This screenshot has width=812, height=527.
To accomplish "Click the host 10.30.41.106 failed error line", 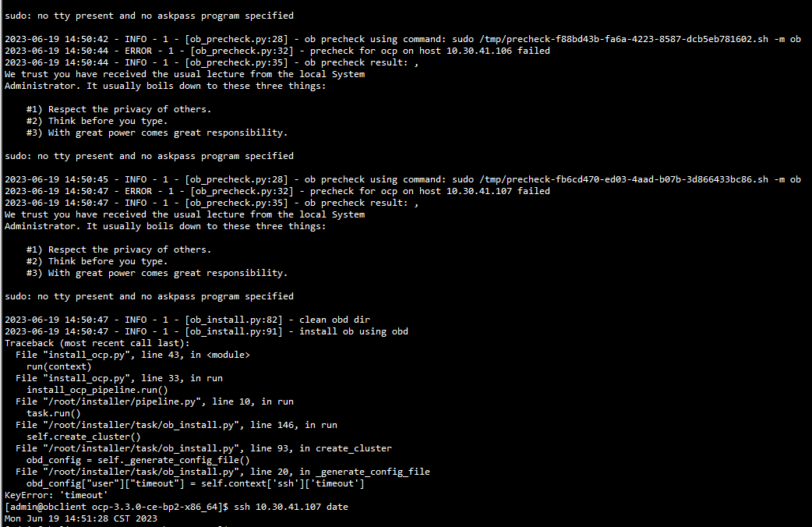I will pos(277,51).
